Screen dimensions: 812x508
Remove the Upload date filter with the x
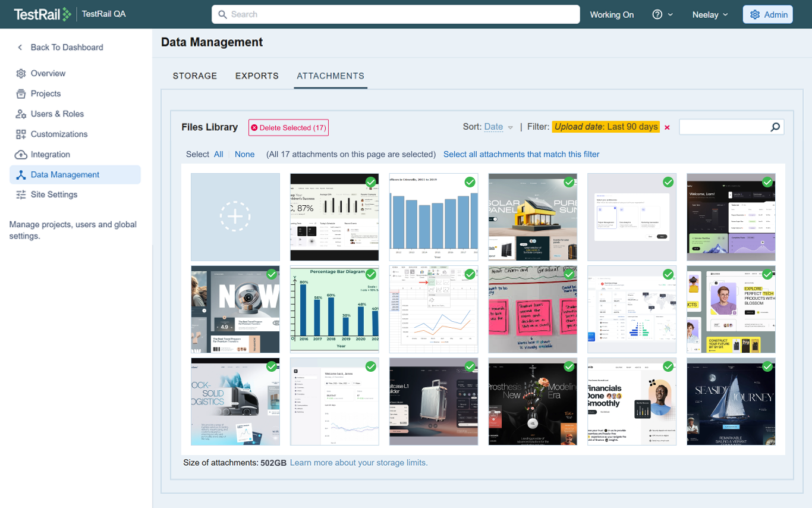(x=667, y=127)
